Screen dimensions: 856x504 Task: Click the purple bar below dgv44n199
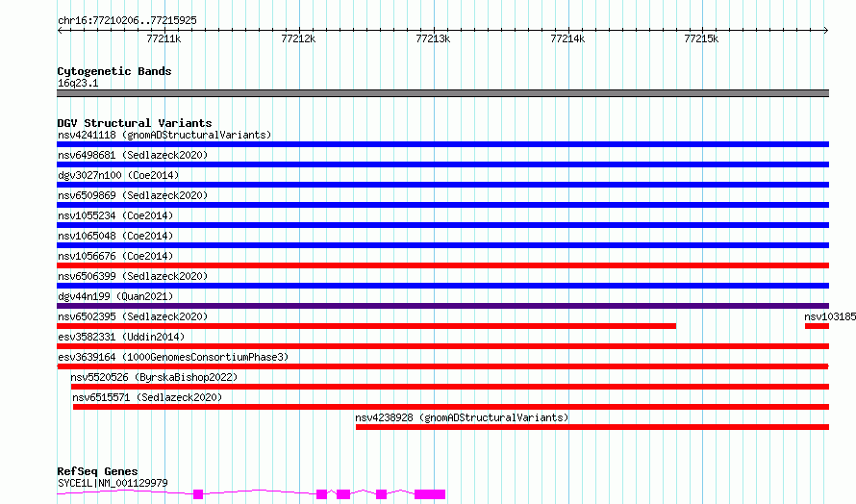coord(442,306)
